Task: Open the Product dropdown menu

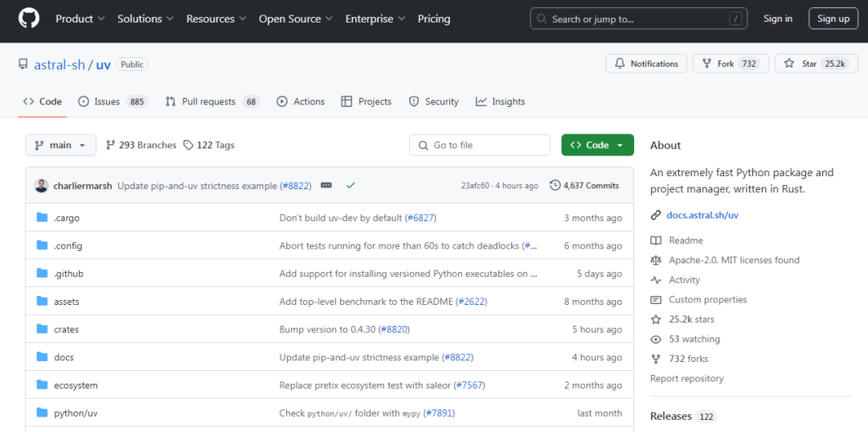Action: [80, 19]
